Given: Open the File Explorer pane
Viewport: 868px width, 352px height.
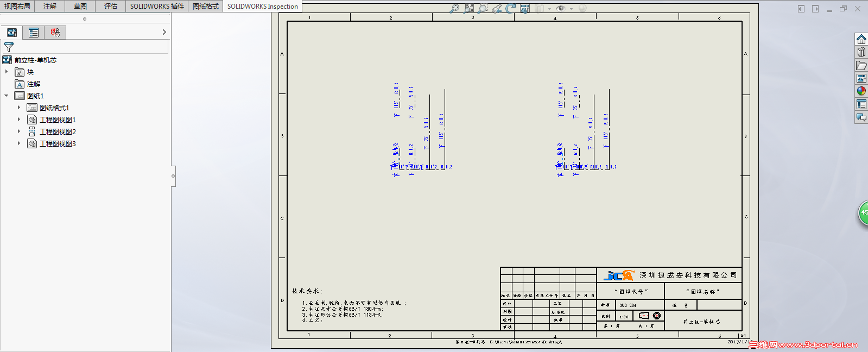Looking at the screenshot, I should (861, 65).
